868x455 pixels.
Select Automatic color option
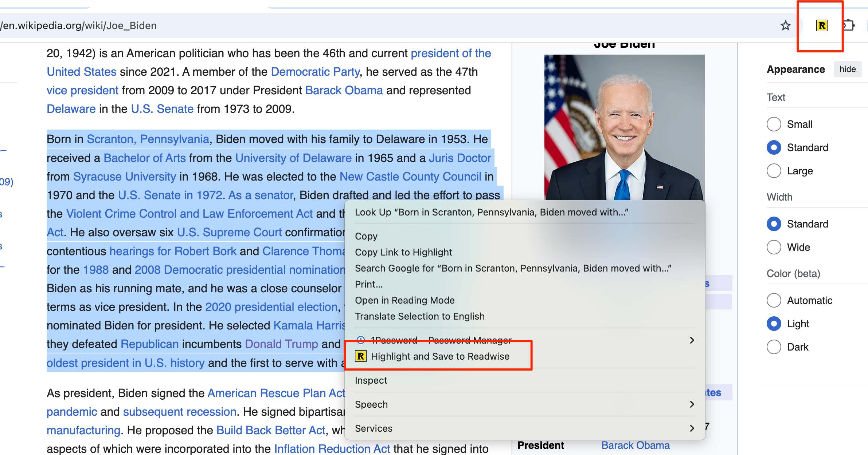coord(774,300)
